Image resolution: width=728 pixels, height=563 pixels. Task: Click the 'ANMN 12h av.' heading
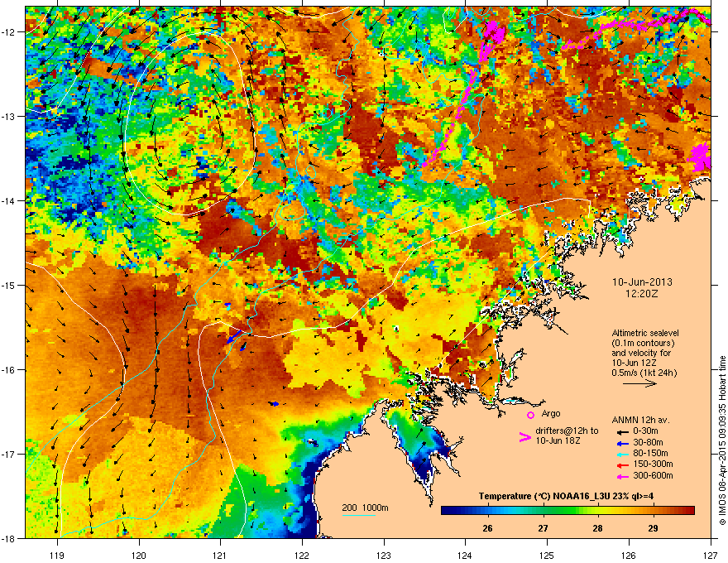click(x=640, y=420)
